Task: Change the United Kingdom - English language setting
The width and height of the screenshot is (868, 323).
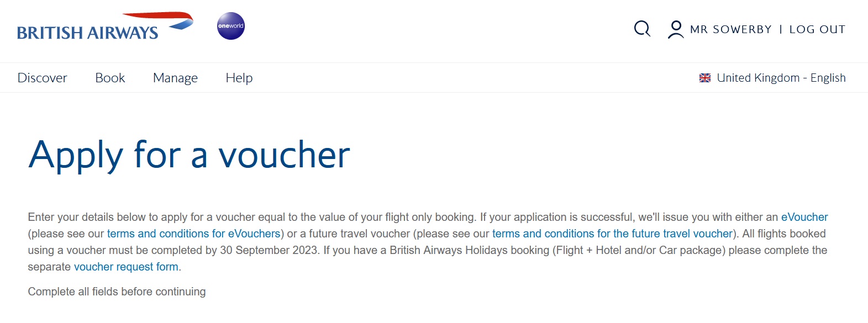Action: pyautogui.click(x=781, y=78)
